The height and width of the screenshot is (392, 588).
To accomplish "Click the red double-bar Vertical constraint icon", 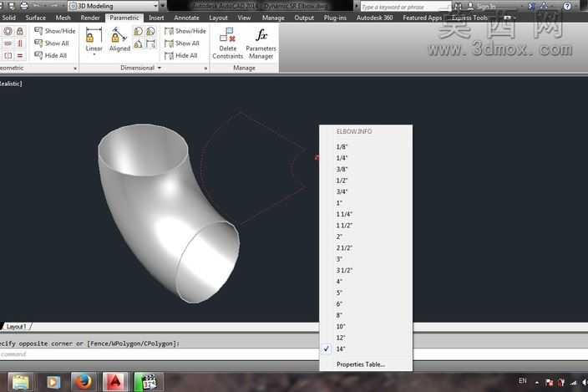I will [20, 43].
